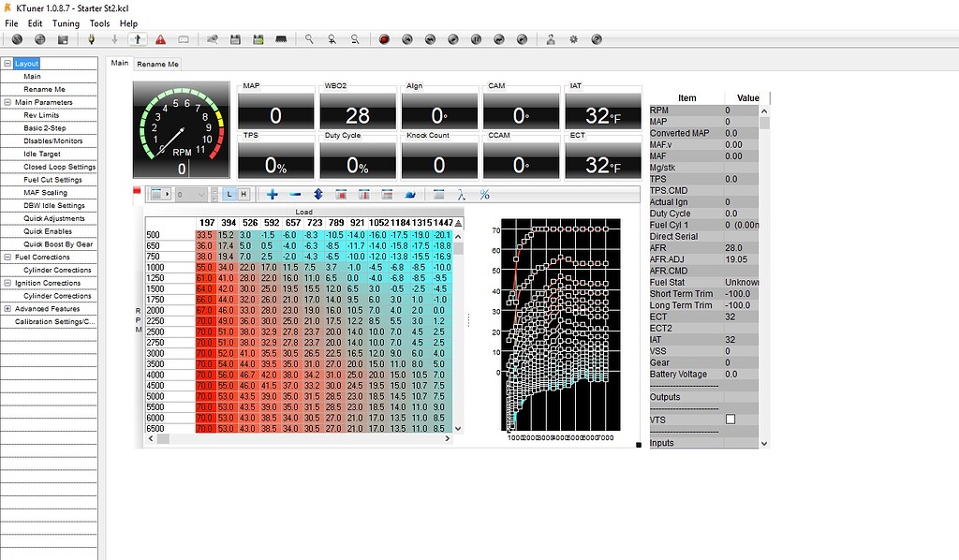This screenshot has height=560, width=959.
Task: Click the blue minus icon to decrease table values
Action: (x=294, y=194)
